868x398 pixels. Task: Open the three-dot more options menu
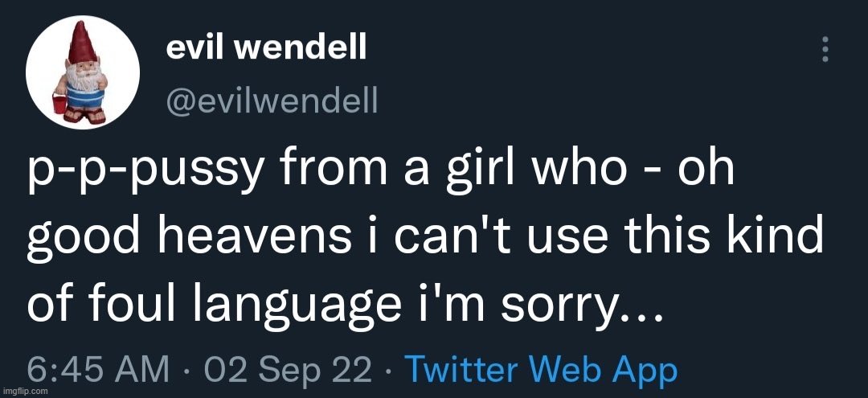point(825,49)
